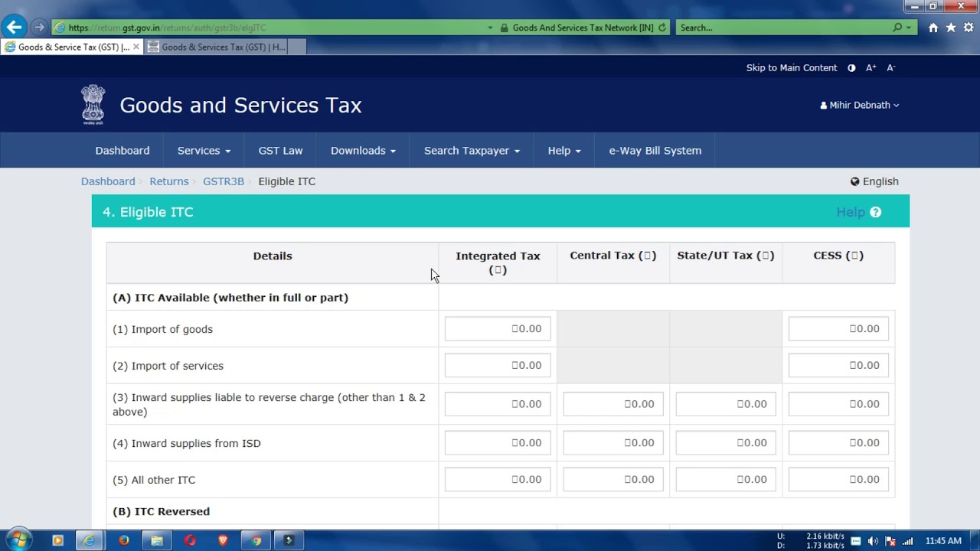980x551 pixels.
Task: Open the search provider dropdown arrow
Action: [x=909, y=28]
